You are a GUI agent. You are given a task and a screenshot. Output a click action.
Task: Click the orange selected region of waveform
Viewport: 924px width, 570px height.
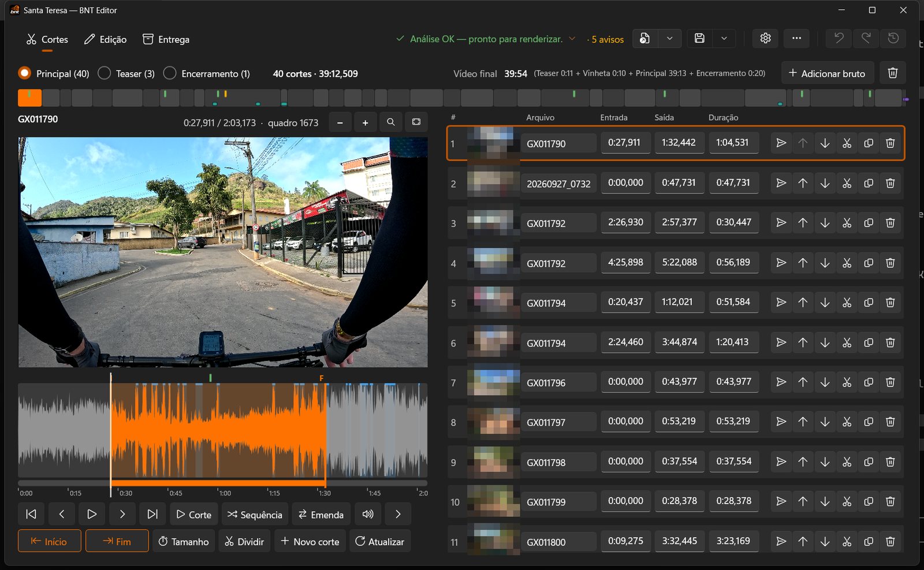[x=218, y=430]
